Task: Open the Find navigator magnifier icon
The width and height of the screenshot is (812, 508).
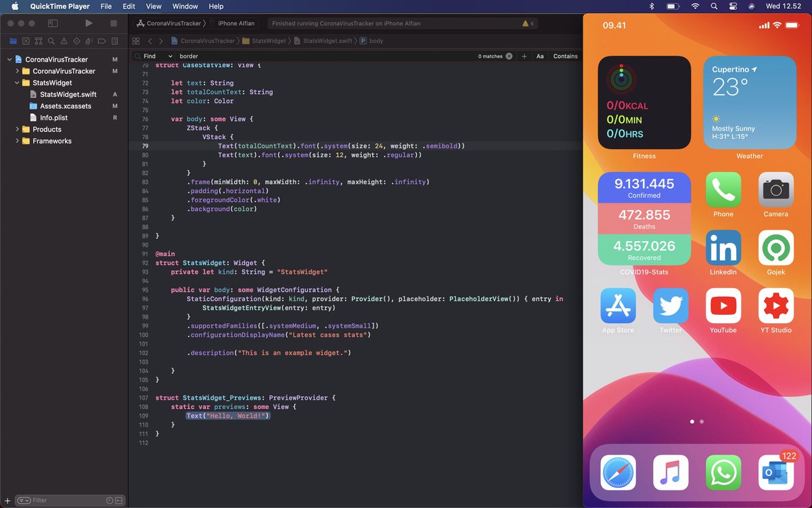Action: click(53, 41)
